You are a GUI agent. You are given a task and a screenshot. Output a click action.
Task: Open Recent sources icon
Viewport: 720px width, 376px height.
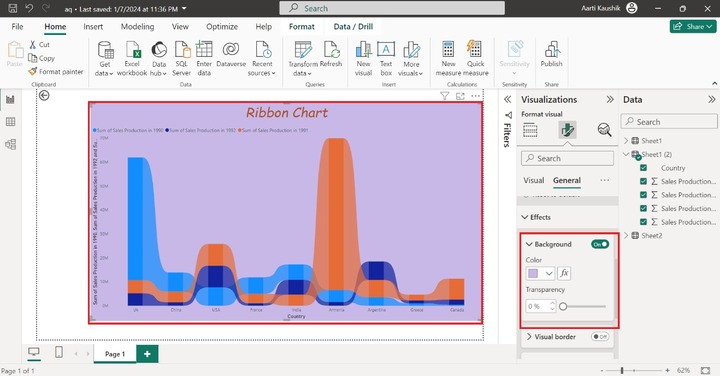pos(263,50)
